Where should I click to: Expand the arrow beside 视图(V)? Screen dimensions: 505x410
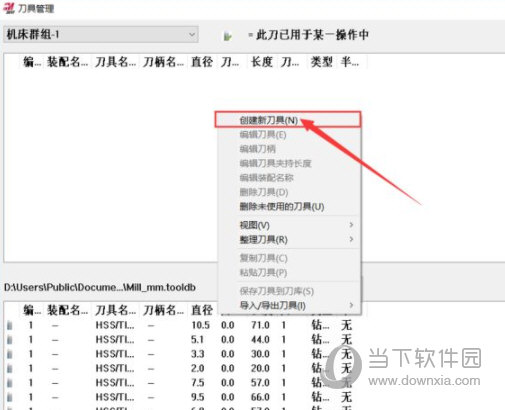[351, 225]
